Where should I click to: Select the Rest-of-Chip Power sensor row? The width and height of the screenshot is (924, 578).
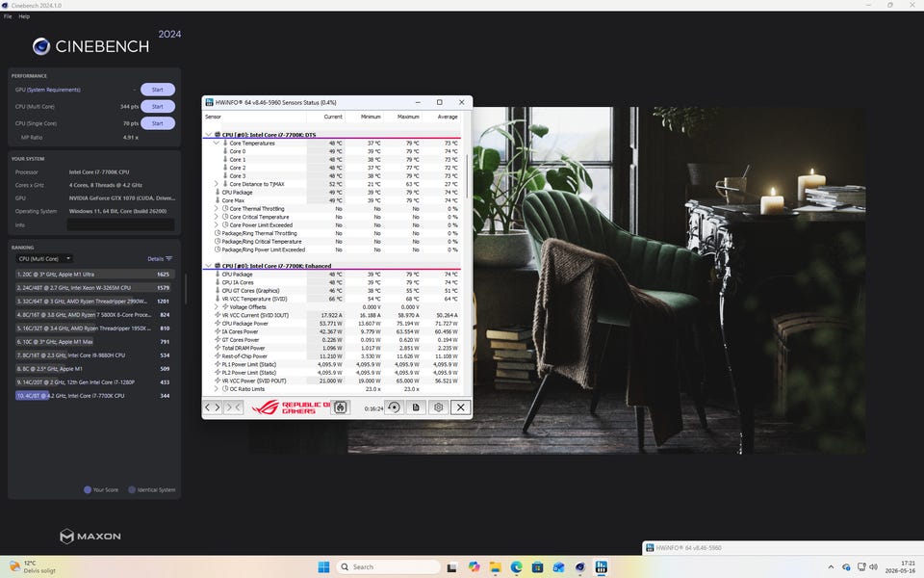(x=332, y=356)
